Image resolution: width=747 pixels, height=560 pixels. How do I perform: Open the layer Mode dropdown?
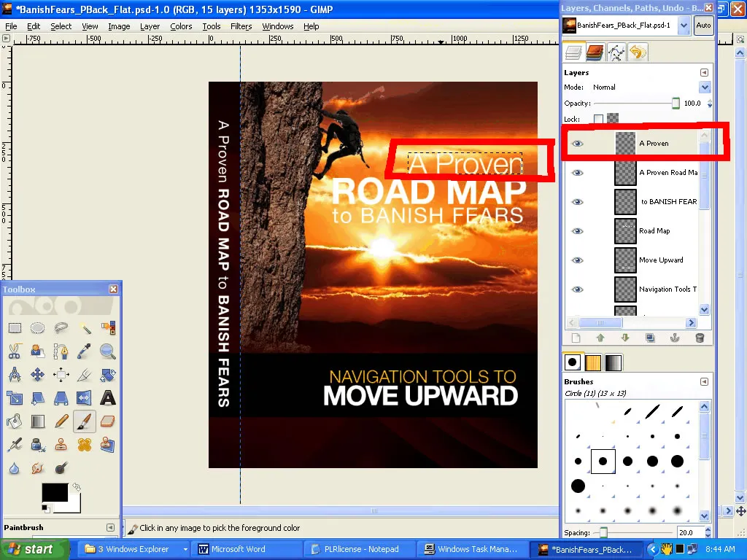[x=704, y=87]
